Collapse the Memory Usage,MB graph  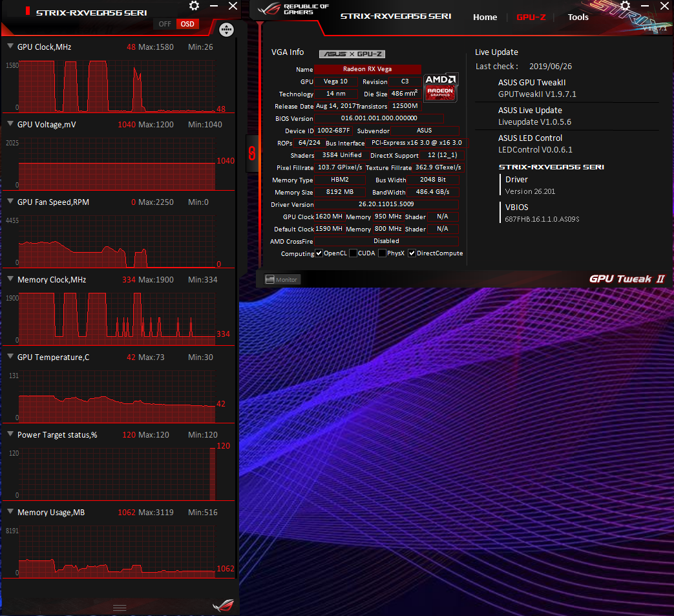point(10,511)
